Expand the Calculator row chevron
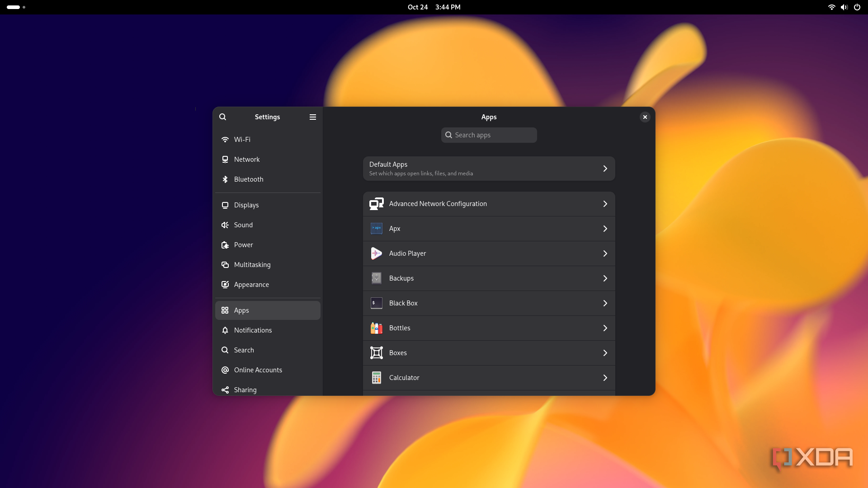 pos(605,378)
